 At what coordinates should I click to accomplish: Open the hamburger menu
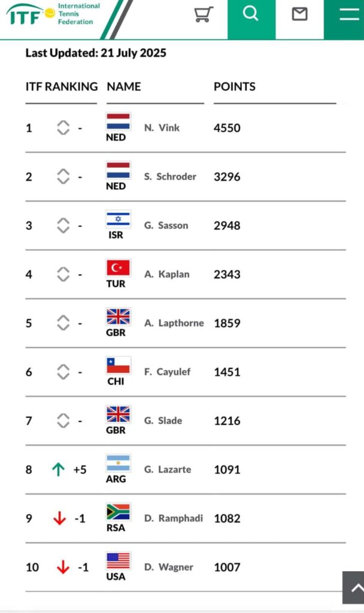pyautogui.click(x=349, y=14)
